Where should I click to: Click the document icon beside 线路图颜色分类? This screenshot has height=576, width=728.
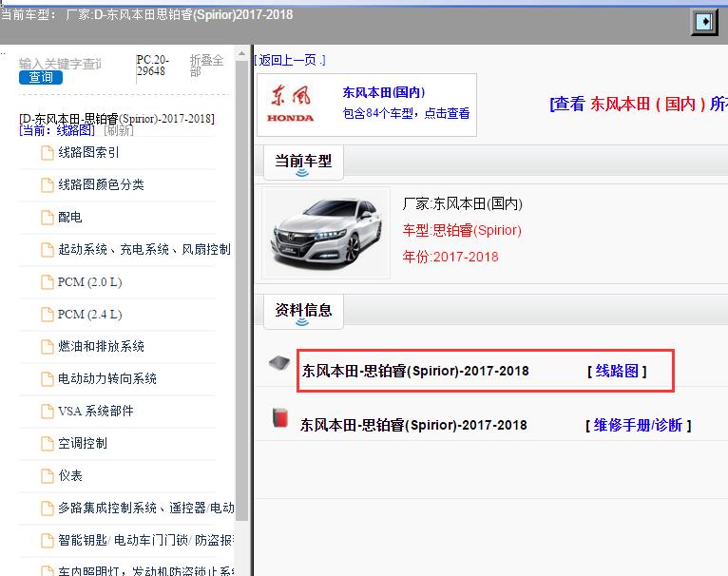pos(47,185)
